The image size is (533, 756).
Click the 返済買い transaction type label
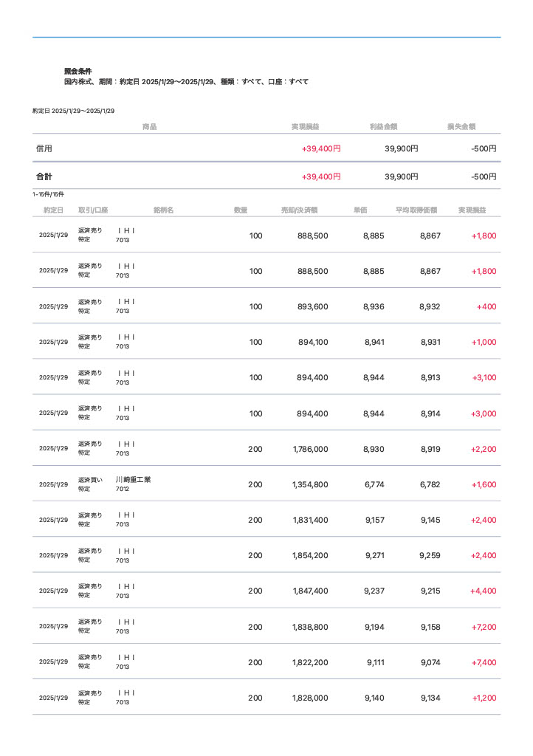90,480
